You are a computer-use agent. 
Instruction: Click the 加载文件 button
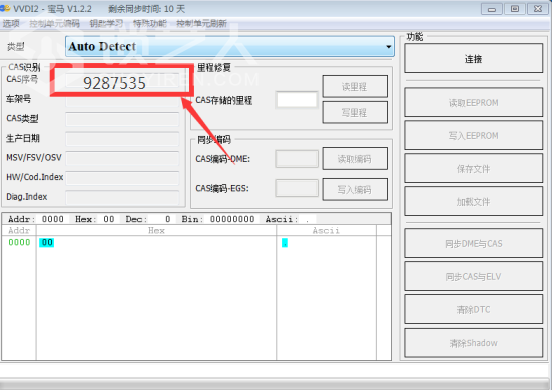click(473, 202)
